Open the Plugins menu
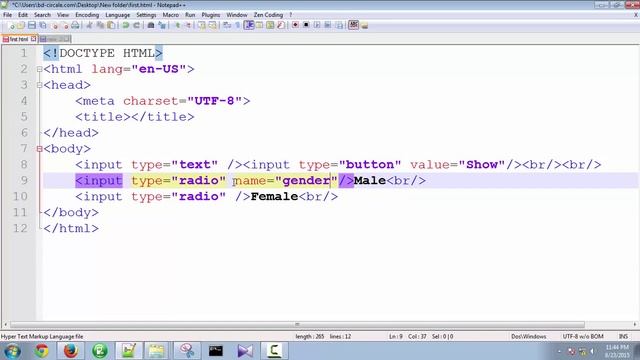 pyautogui.click(x=211, y=15)
